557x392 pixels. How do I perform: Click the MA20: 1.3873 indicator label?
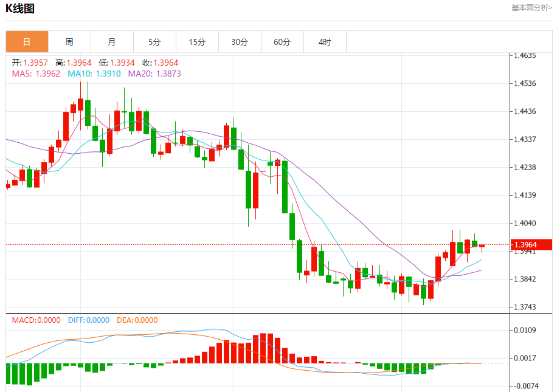154,74
